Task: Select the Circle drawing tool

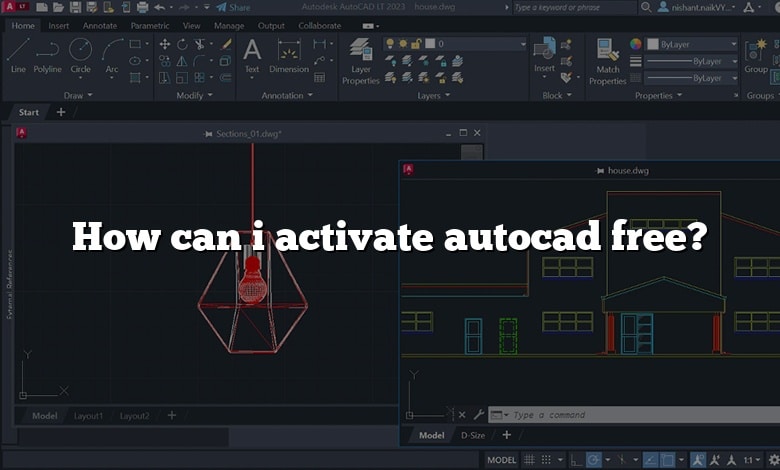Action: coord(80,55)
